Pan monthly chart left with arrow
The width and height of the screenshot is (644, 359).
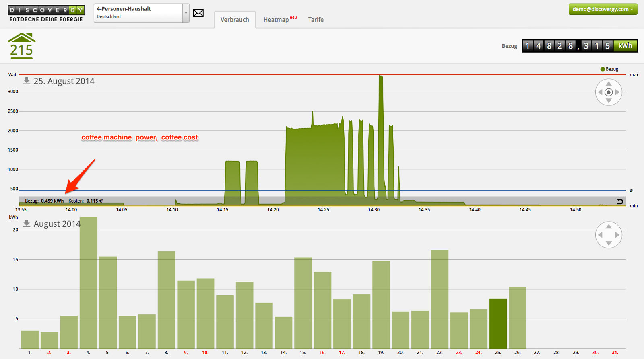[x=600, y=235]
